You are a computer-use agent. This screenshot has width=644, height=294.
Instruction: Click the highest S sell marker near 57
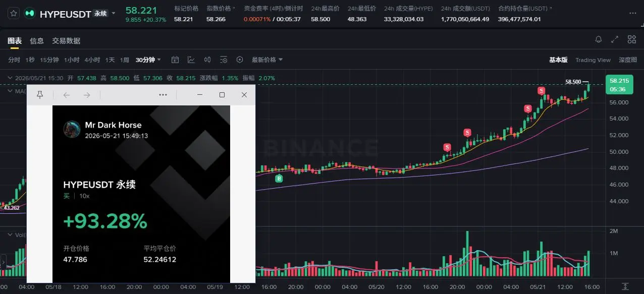point(541,91)
